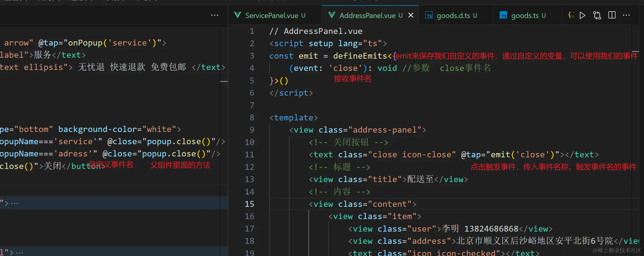Expand the folded code ending with l">
The height and width of the screenshot is (256, 644).
tap(20, 253)
